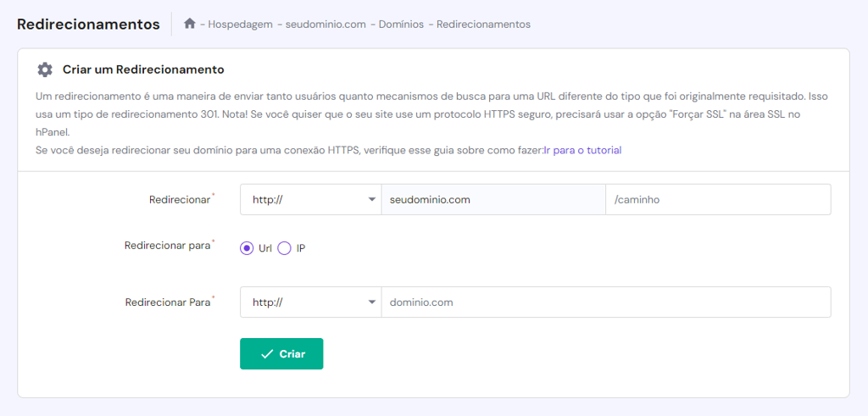Open protocol dropdown in Redirecionar row
This screenshot has width=868, height=416.
pos(311,199)
